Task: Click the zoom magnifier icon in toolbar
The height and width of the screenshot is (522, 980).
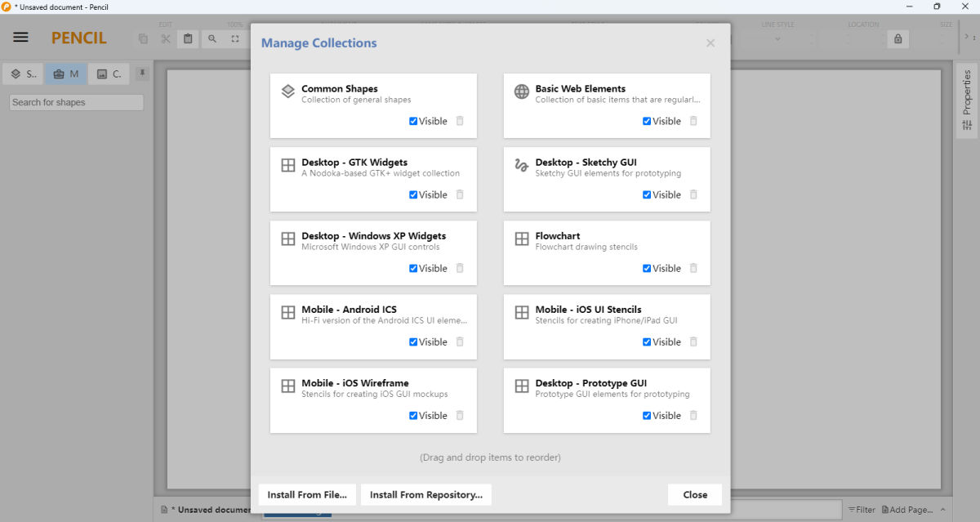Action: pos(212,38)
